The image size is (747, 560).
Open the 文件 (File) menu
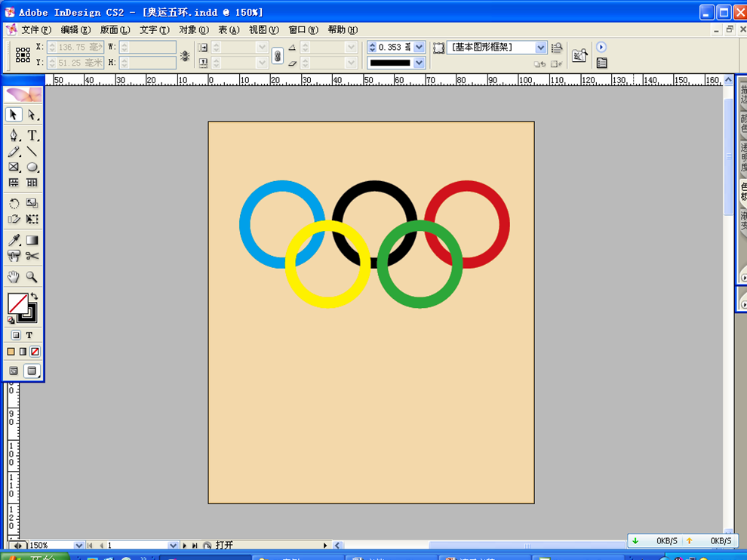(35, 30)
